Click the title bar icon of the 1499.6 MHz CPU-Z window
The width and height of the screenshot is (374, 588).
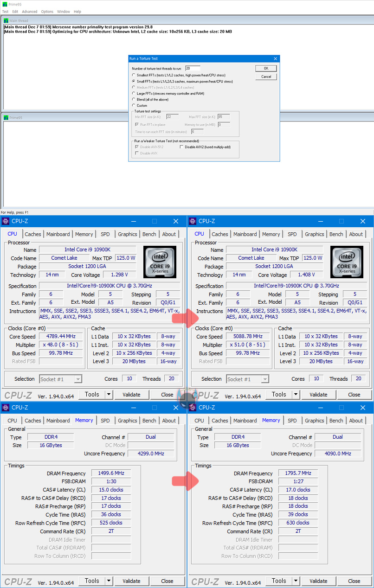[6, 408]
